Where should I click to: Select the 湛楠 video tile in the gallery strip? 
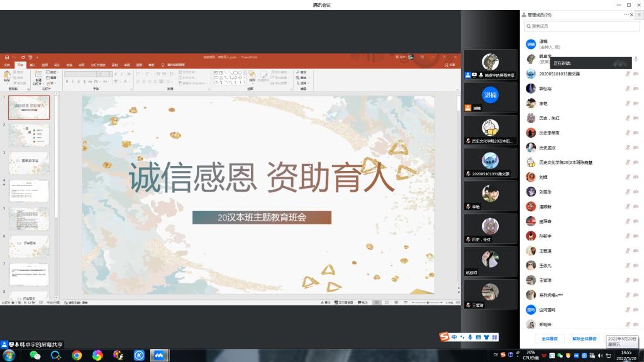click(x=491, y=99)
